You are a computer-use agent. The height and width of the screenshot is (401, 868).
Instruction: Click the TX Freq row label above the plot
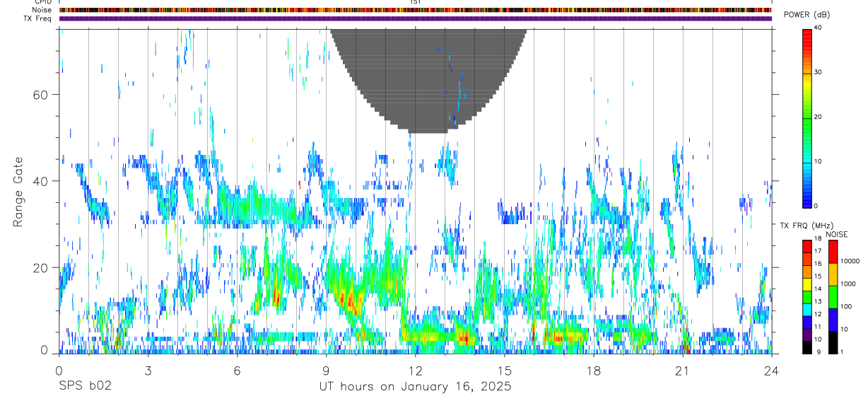37,18
